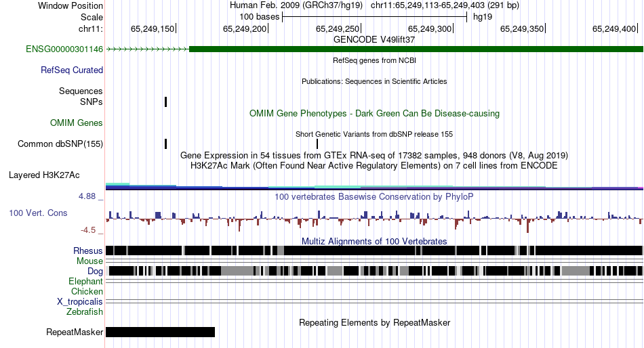The image size is (644, 348).
Task: Click Multiz Alignments of 100 Vertebrates title
Action: [x=374, y=241]
